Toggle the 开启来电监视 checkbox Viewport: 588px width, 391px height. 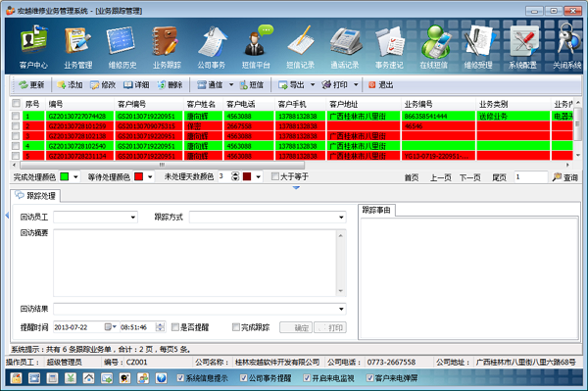(307, 378)
